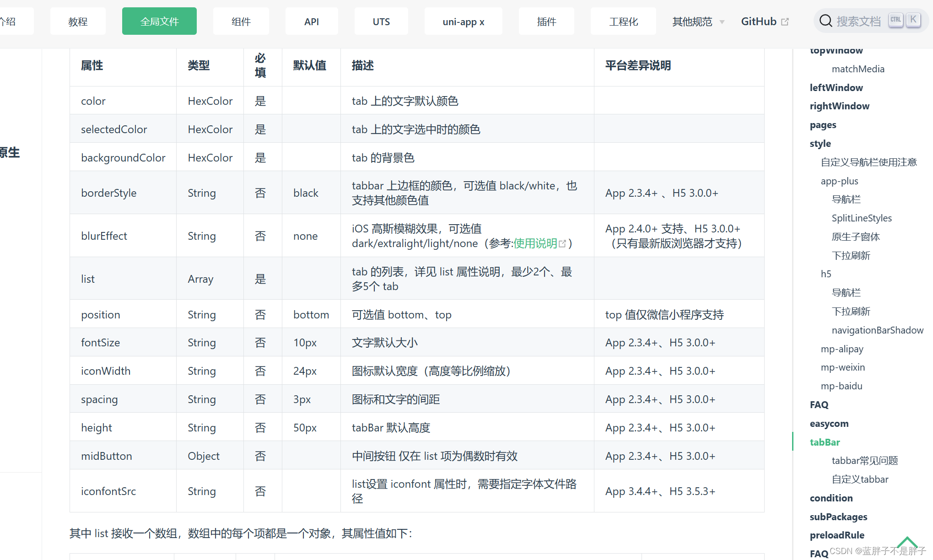Jump to leftWindow section

coord(836,87)
